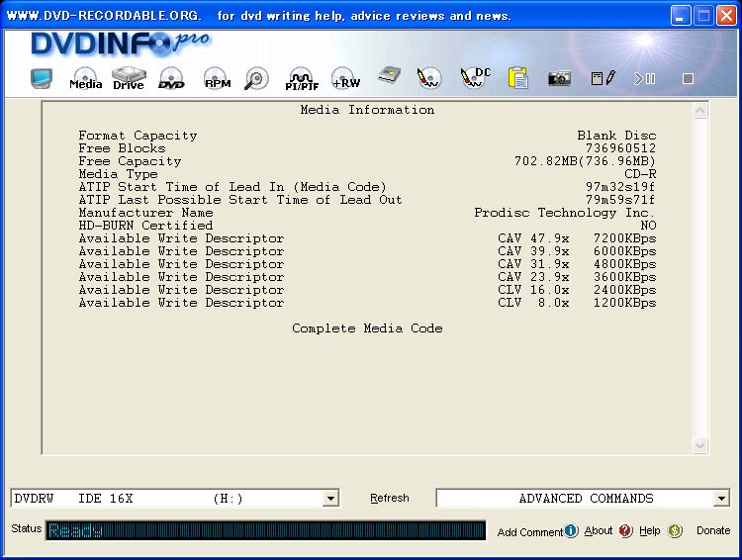Open the Media info tool
The width and height of the screenshot is (742, 560).
[86, 78]
